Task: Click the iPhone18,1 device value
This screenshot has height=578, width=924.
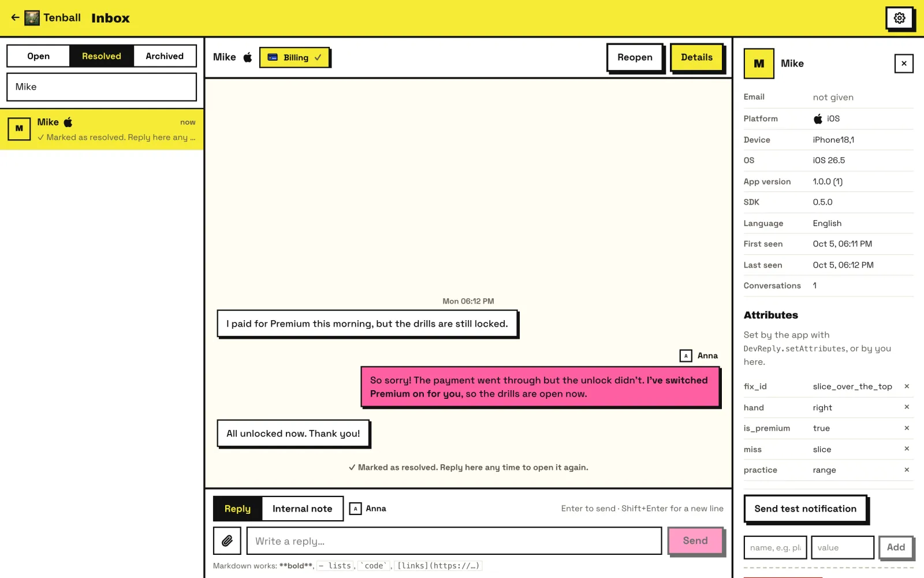Action: point(833,140)
